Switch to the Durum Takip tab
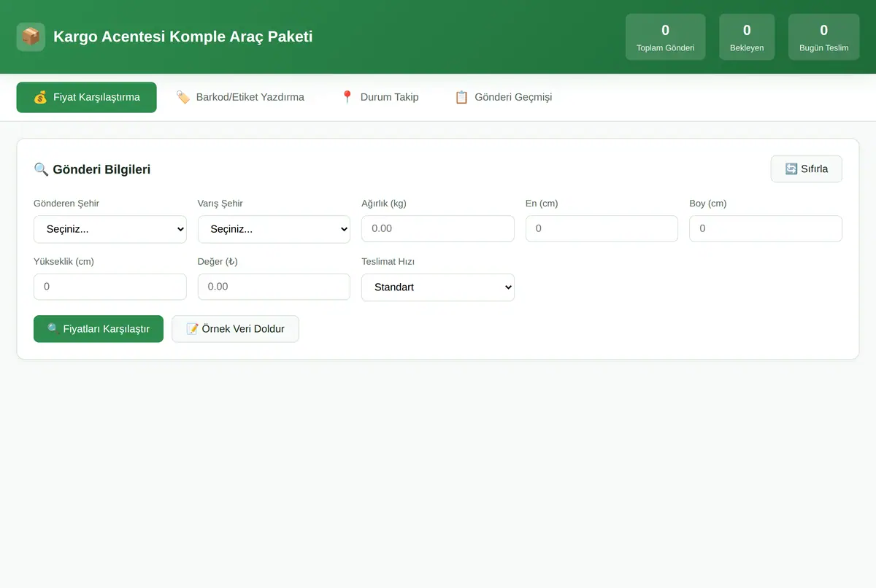 tap(380, 97)
